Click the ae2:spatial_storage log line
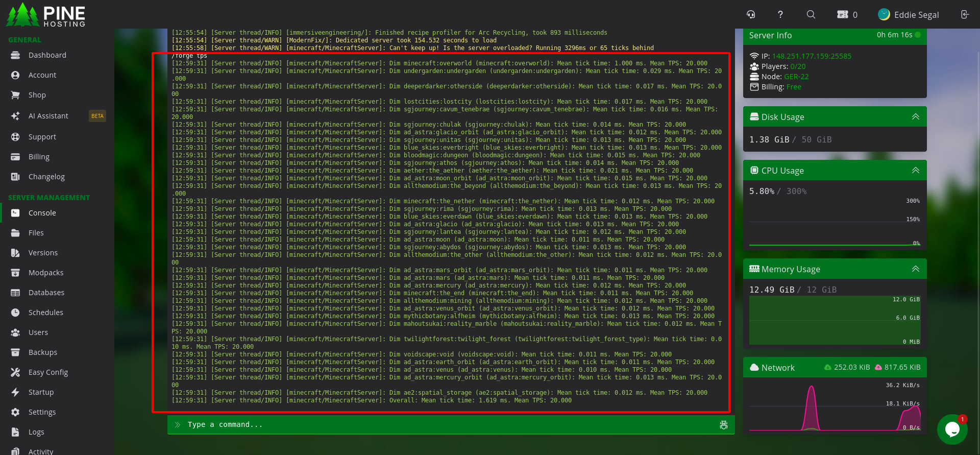This screenshot has height=455, width=980. point(439,393)
